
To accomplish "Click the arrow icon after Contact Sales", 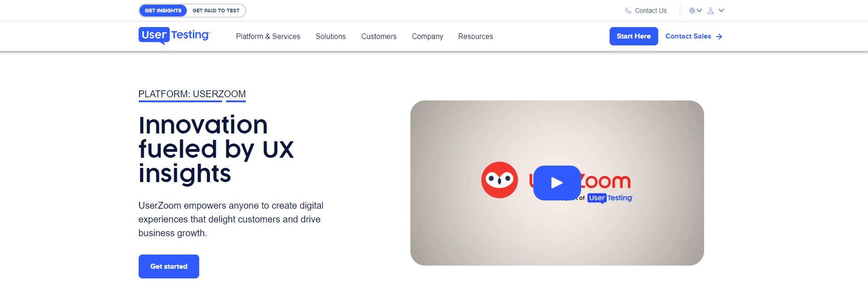I will click(x=719, y=37).
